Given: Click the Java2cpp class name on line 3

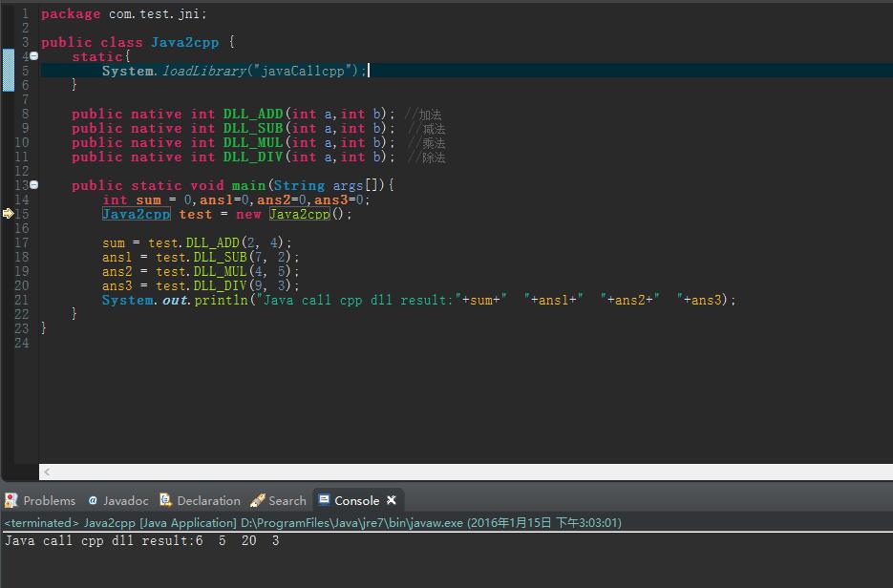Looking at the screenshot, I should [x=184, y=42].
